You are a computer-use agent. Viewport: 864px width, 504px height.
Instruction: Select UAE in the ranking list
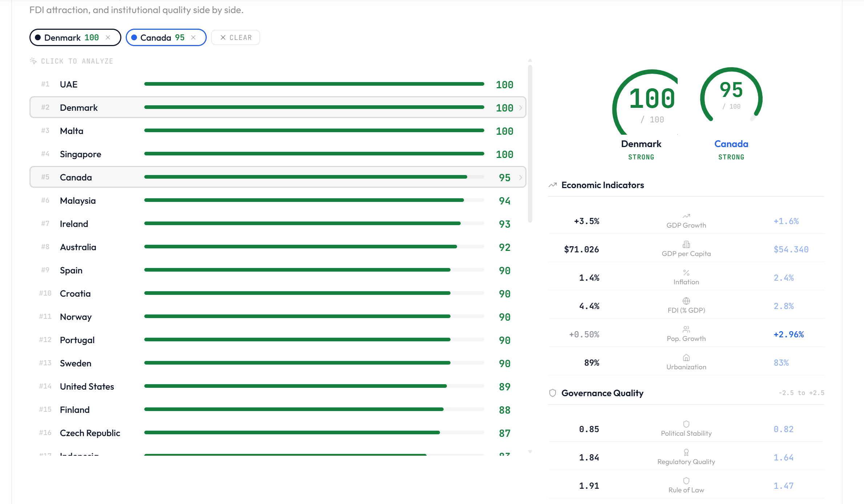coord(69,85)
